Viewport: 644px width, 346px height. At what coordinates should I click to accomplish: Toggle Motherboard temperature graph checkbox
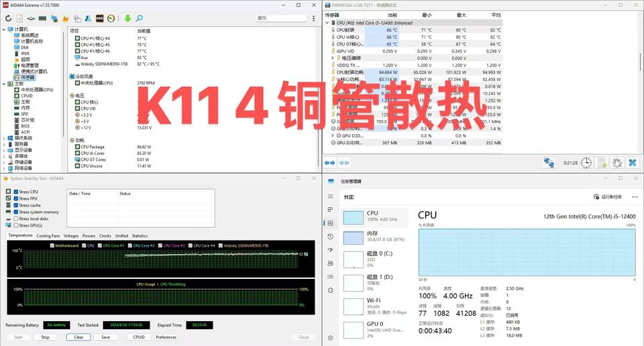click(52, 245)
